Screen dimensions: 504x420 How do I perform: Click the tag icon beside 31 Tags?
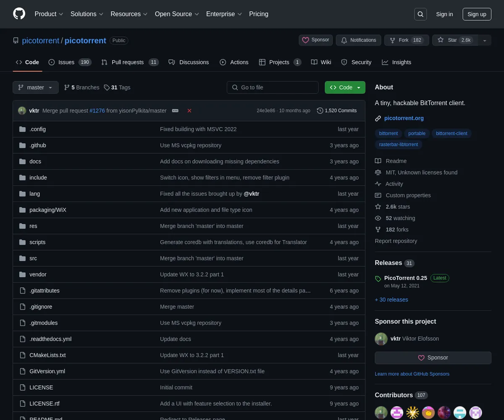(107, 87)
